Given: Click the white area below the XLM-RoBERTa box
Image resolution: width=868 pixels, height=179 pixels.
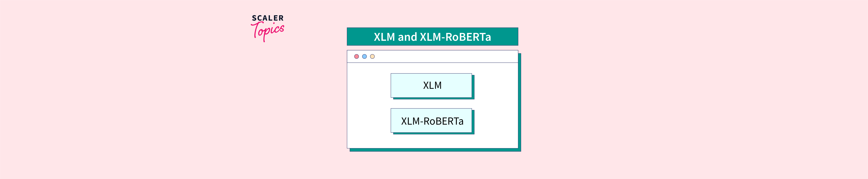Looking at the screenshot, I should 432,141.
